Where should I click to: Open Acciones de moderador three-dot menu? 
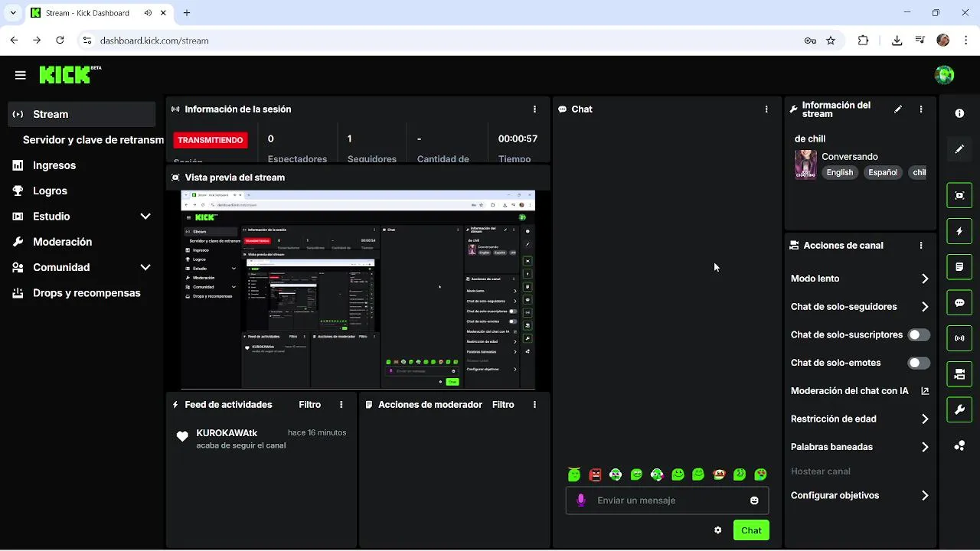[534, 405]
